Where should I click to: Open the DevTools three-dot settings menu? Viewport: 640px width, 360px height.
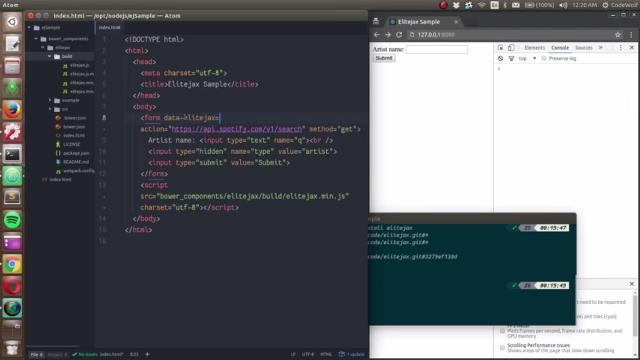(x=621, y=48)
